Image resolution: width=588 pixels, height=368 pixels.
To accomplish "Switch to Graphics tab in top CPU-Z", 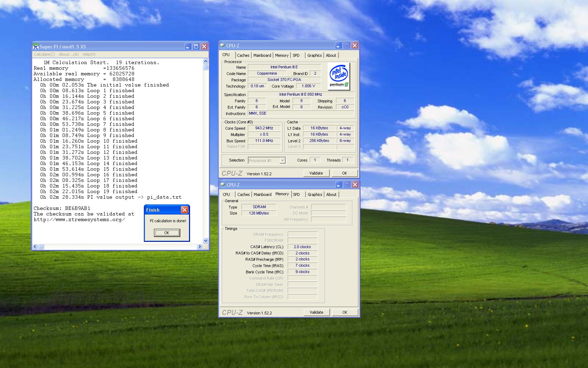I will point(314,55).
